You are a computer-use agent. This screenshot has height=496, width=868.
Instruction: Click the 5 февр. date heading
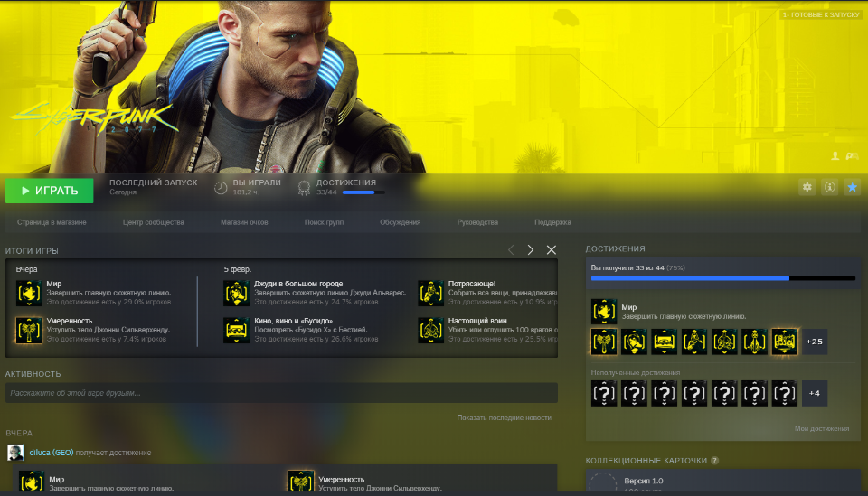[x=238, y=269]
